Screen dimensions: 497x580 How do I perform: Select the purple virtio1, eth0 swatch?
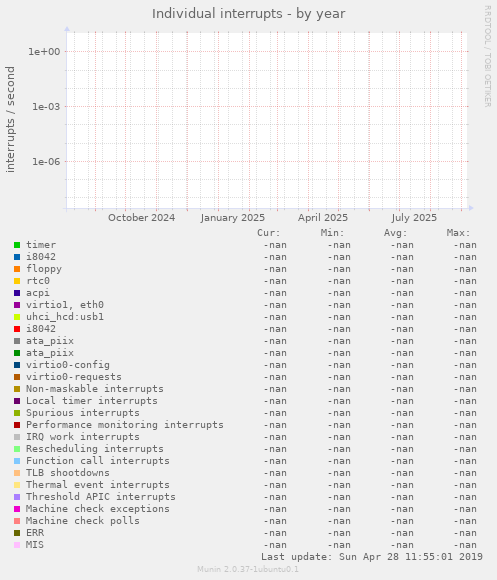(17, 305)
